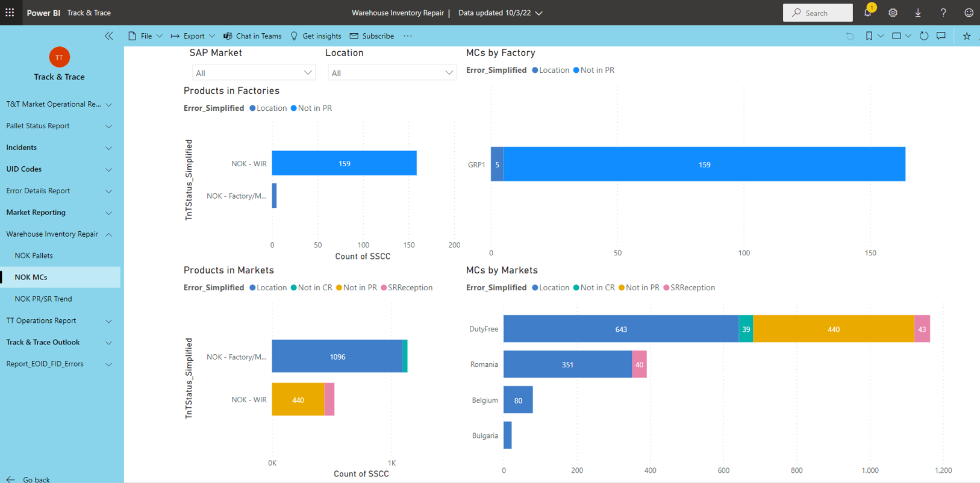Click Subscribe

(x=372, y=36)
